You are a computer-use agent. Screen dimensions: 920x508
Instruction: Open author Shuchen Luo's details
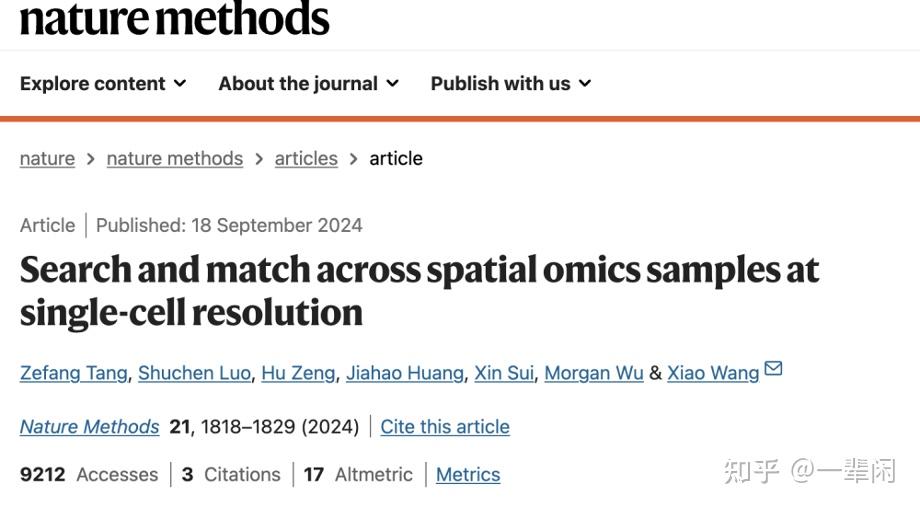(194, 373)
